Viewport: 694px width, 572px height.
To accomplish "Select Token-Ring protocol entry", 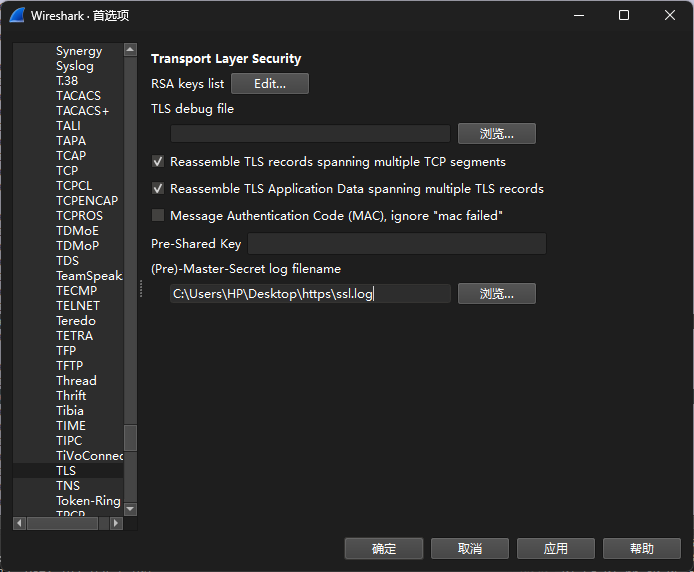I will coord(88,501).
